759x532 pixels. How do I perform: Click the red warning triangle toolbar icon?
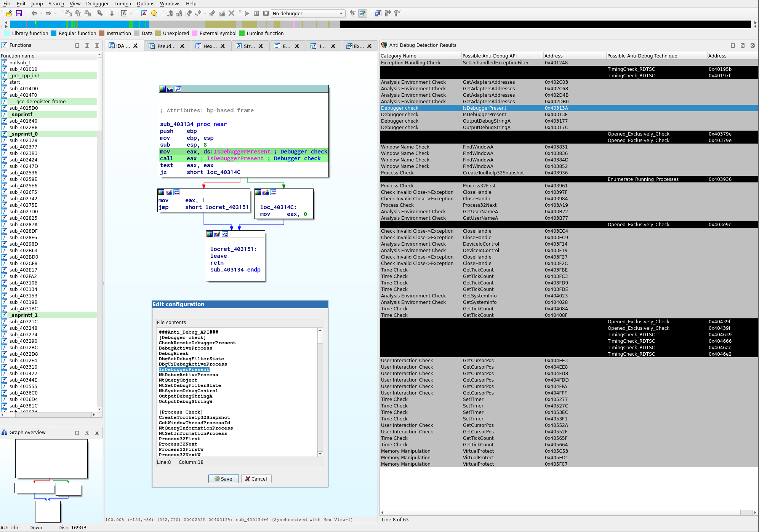(144, 13)
